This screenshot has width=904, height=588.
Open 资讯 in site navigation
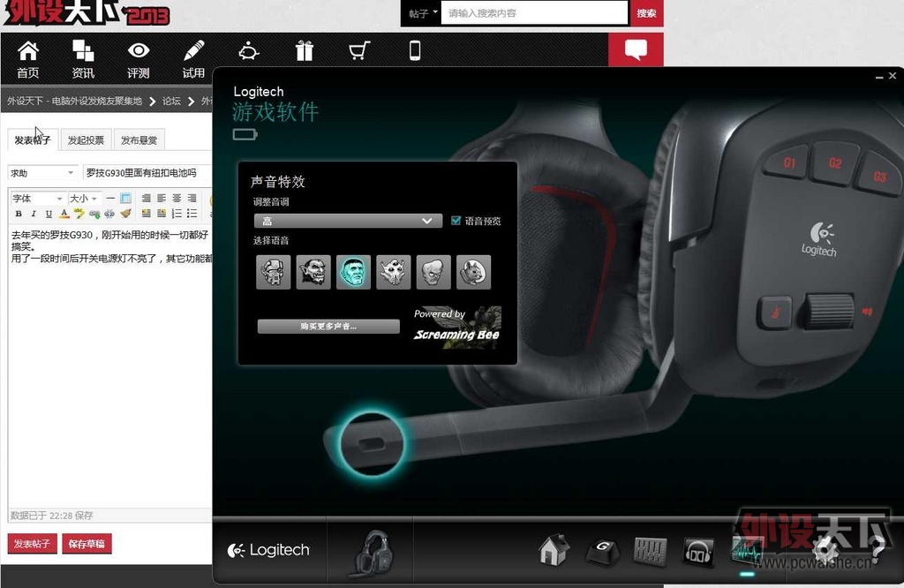coord(83,59)
